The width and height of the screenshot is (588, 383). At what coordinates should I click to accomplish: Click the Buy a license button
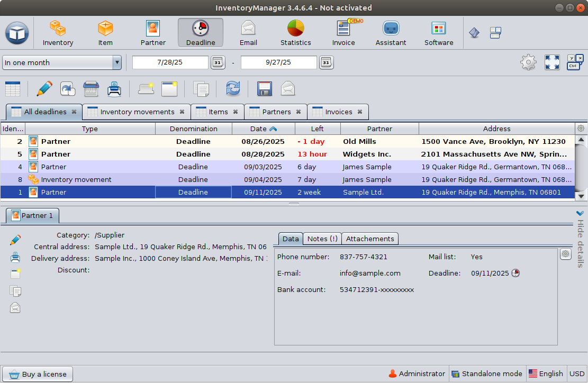[38, 374]
